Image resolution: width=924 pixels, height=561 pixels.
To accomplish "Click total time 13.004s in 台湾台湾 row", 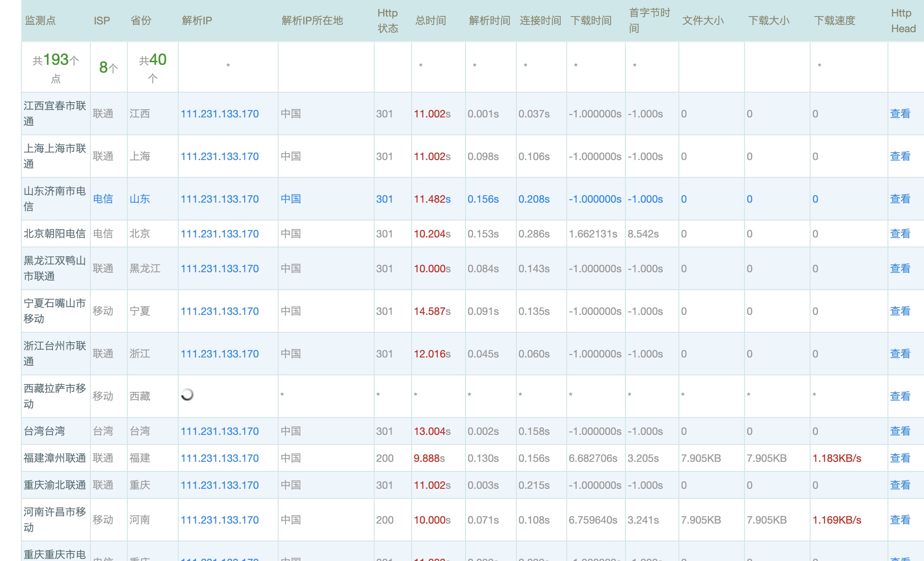I will pos(432,431).
